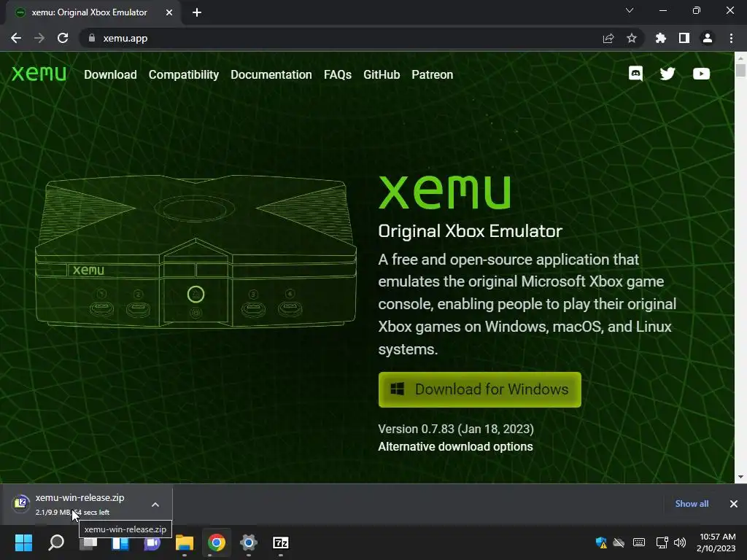747x560 pixels.
Task: Open the GitHub nav link
Action: 382,75
